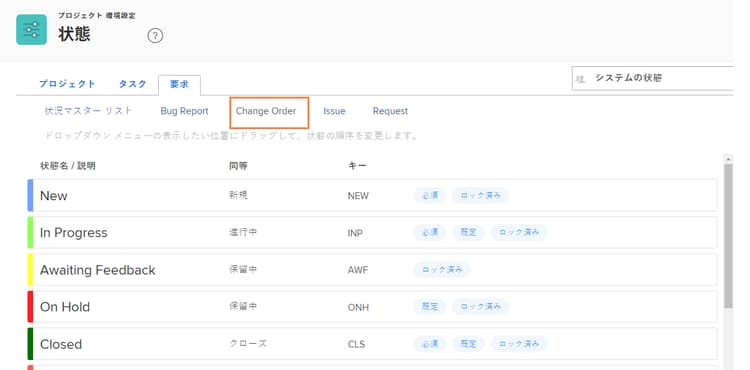Viewport: 750px width, 370px height.
Task: Click the 進行中 equivalent in In Progress row
Action: (x=243, y=233)
